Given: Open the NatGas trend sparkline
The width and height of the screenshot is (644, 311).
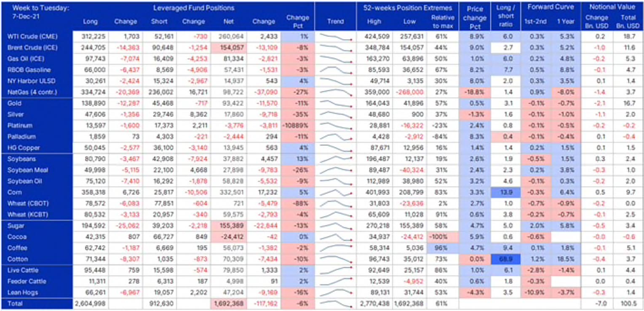Looking at the screenshot, I should pos(335,92).
